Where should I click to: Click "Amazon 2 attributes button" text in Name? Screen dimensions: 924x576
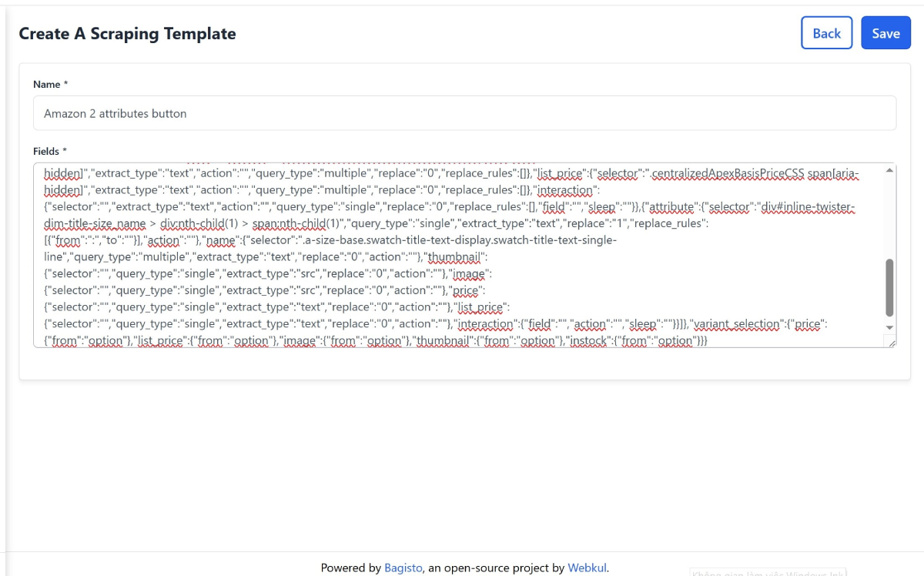[115, 113]
